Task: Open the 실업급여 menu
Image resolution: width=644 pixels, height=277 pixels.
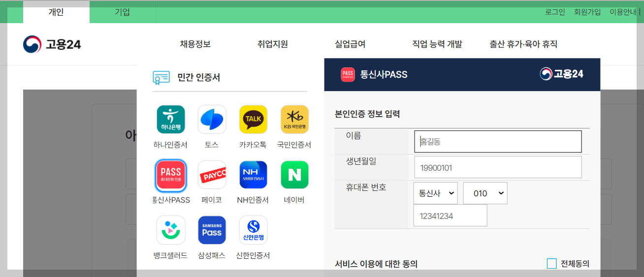Action: point(350,44)
